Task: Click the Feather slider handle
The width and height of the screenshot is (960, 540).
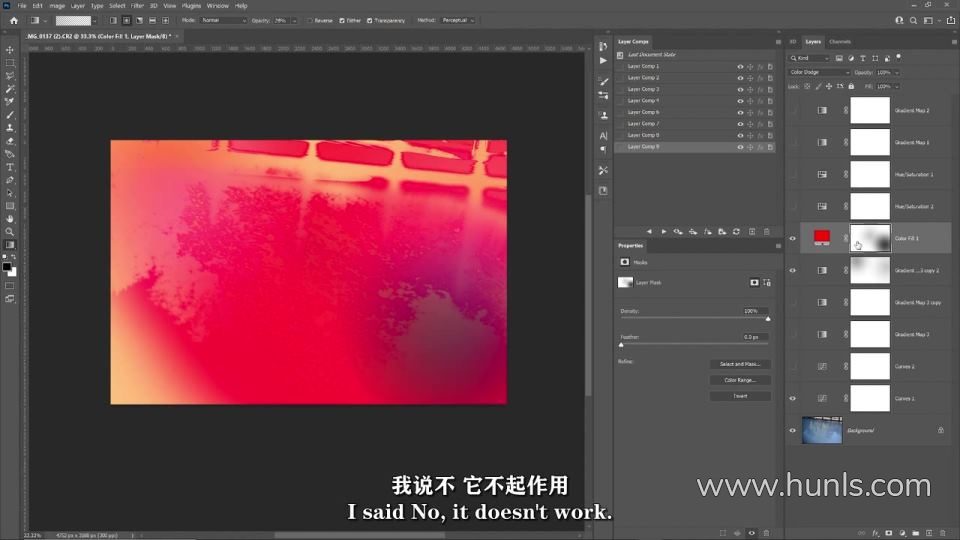Action: pyautogui.click(x=621, y=345)
